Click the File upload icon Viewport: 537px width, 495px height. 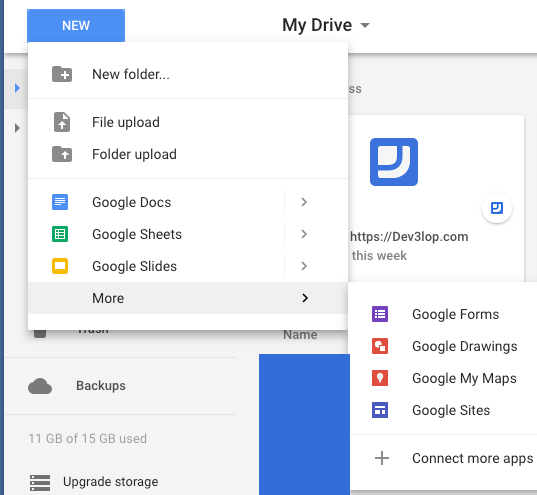point(62,122)
